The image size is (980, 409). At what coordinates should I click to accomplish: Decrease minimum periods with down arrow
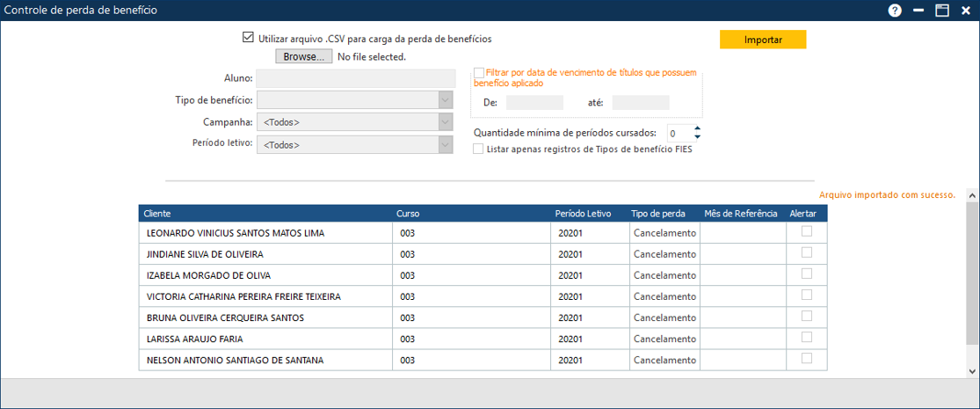698,137
